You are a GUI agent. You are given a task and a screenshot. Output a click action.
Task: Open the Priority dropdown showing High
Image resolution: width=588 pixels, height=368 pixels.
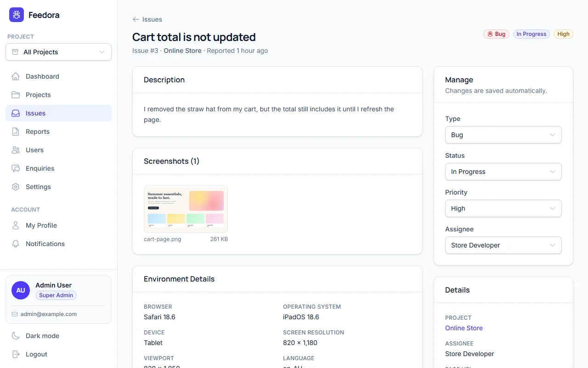tap(503, 208)
